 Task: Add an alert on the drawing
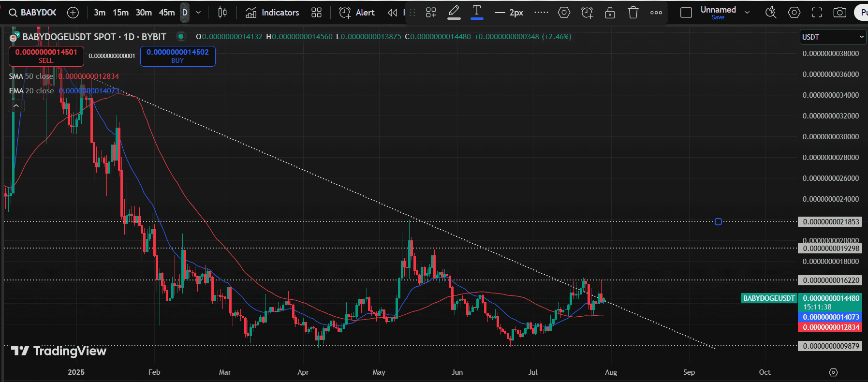point(587,13)
